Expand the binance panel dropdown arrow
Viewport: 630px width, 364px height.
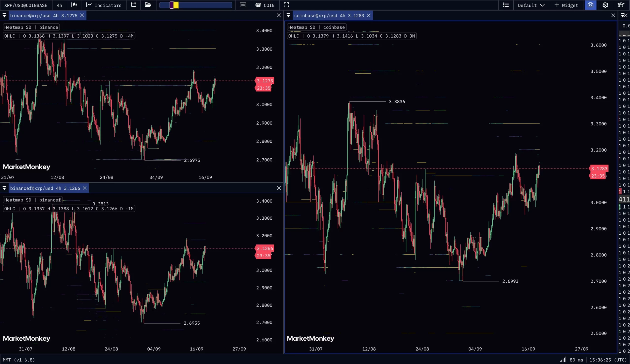(x=4, y=15)
